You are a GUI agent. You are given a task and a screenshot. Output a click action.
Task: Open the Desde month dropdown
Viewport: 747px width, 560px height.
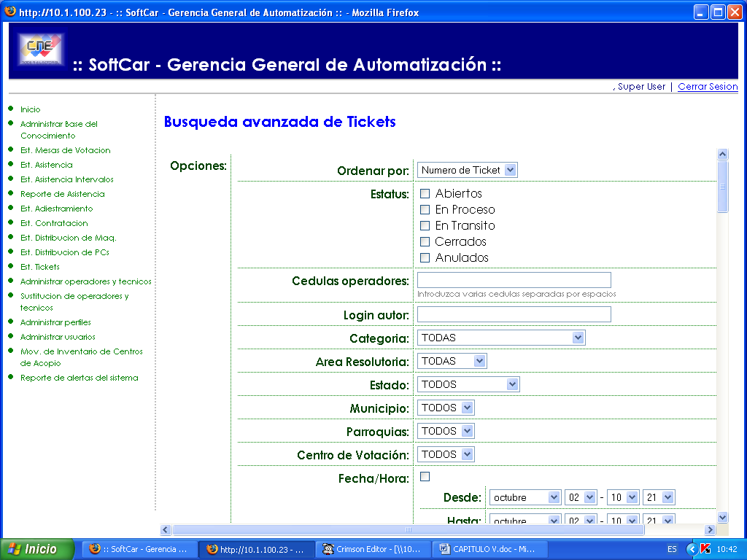point(525,497)
